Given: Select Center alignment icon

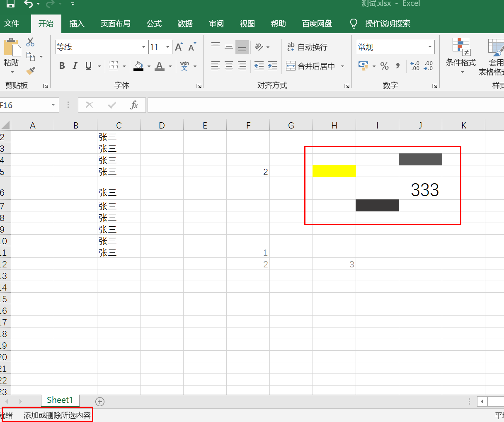Looking at the screenshot, I should pyautogui.click(x=228, y=66).
